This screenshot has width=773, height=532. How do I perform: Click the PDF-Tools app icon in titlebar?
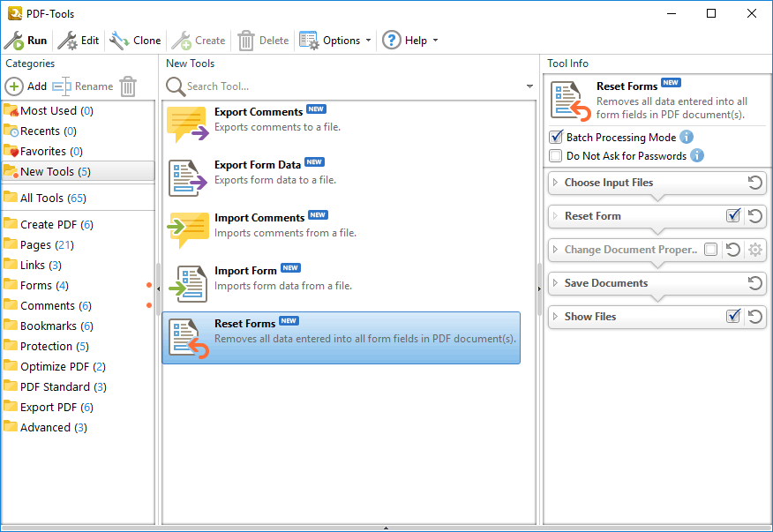point(15,13)
